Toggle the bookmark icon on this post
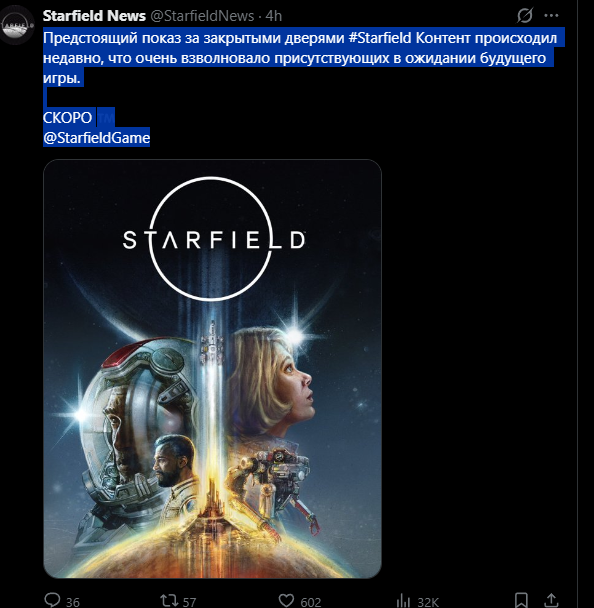Viewport: 594px width, 608px height. [x=521, y=600]
